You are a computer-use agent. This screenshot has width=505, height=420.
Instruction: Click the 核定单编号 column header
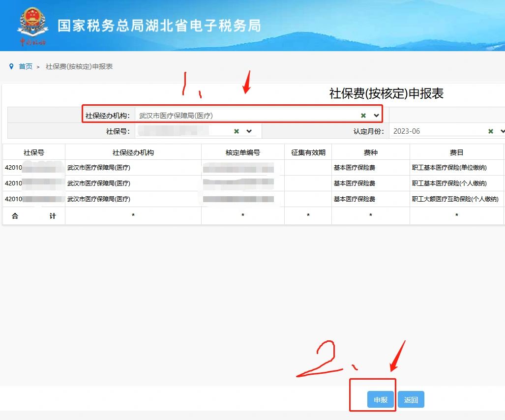coord(243,152)
